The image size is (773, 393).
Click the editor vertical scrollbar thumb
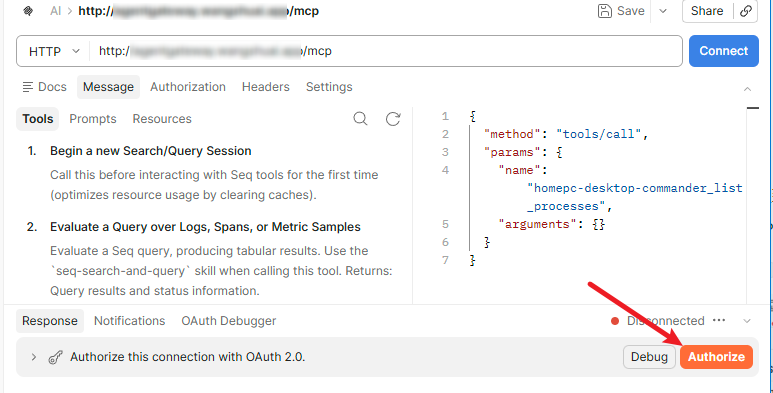753,108
